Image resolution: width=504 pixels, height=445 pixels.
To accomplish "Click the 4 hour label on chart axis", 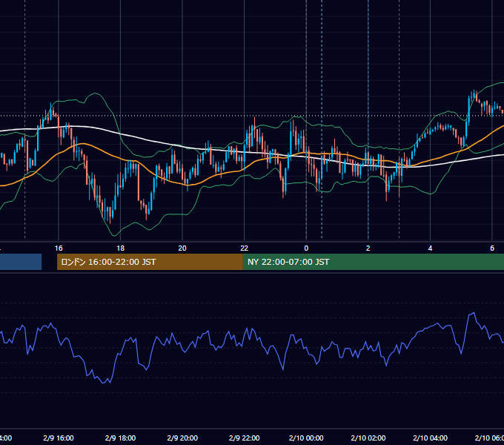I will point(430,248).
